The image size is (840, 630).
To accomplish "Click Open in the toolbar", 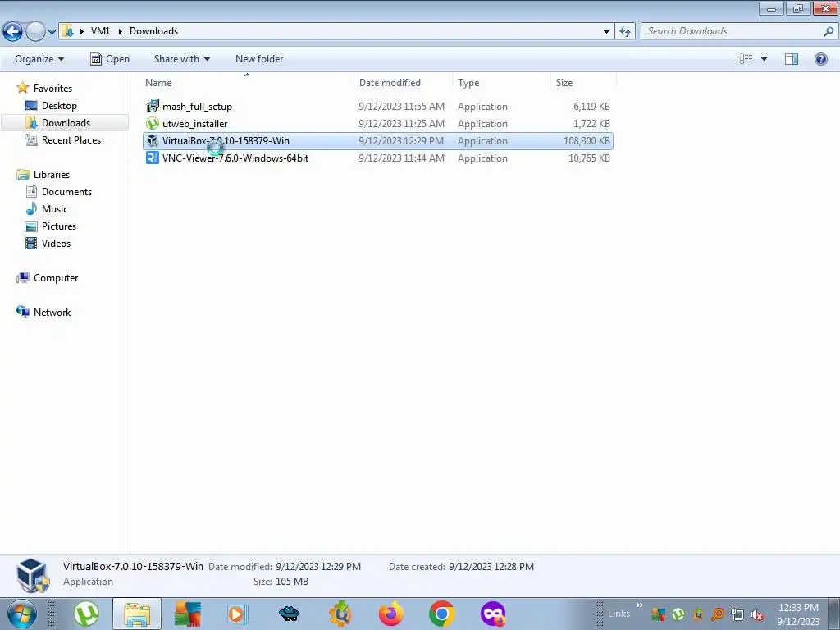I will click(110, 59).
